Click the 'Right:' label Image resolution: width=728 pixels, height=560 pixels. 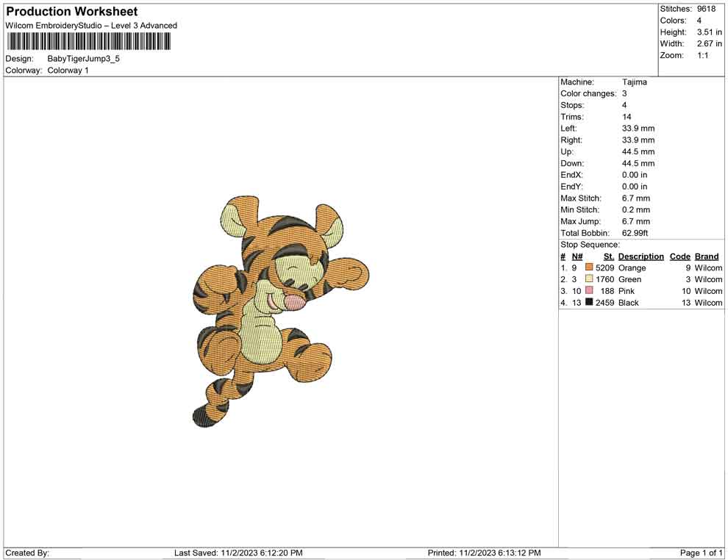pyautogui.click(x=571, y=140)
